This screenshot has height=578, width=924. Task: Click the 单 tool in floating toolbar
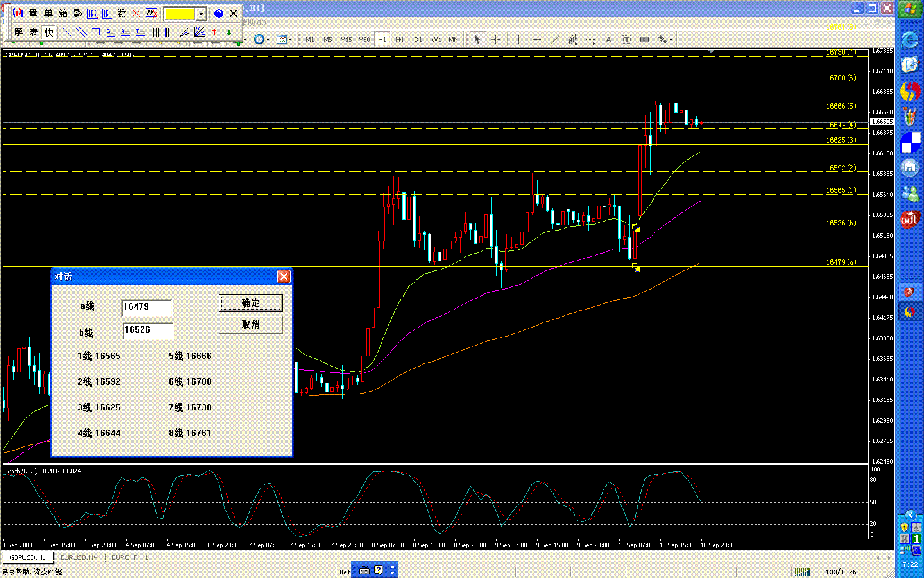point(48,13)
